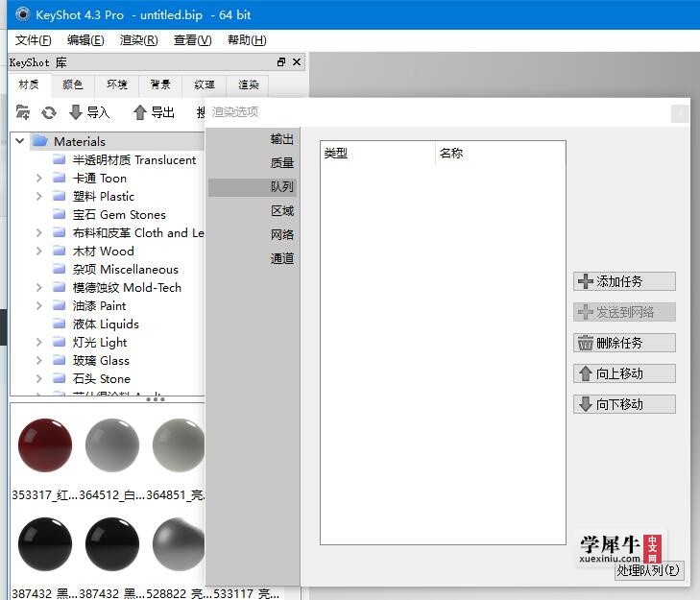Expand the 石头 Stone folder
Image resolution: width=700 pixels, height=600 pixels.
coord(38,378)
